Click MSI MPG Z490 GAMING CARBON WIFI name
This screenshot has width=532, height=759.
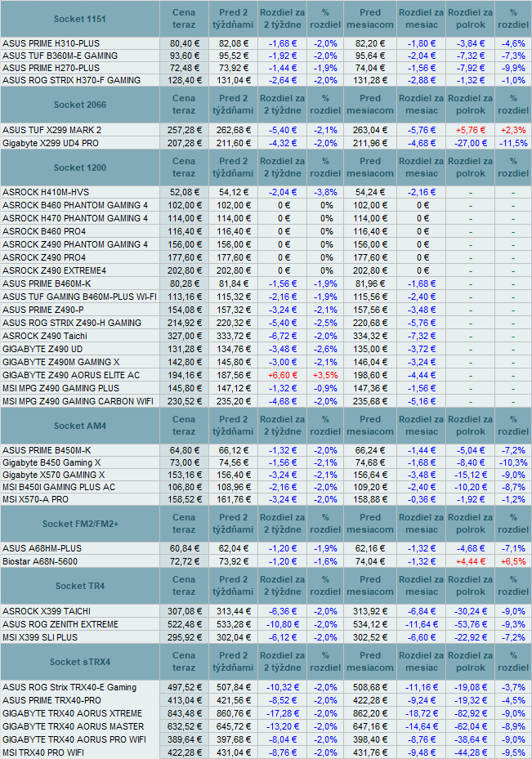point(78,401)
